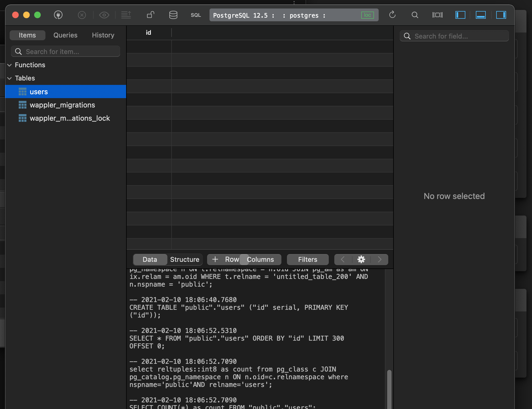Image resolution: width=532 pixels, height=409 pixels.
Task: Switch to the Structure view
Action: point(184,259)
